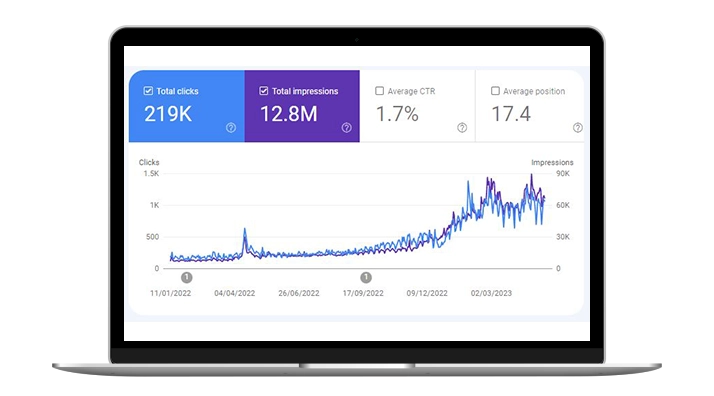Uncheck the Total clicks checkbox
Image resolution: width=714 pixels, height=396 pixels.
coord(148,91)
